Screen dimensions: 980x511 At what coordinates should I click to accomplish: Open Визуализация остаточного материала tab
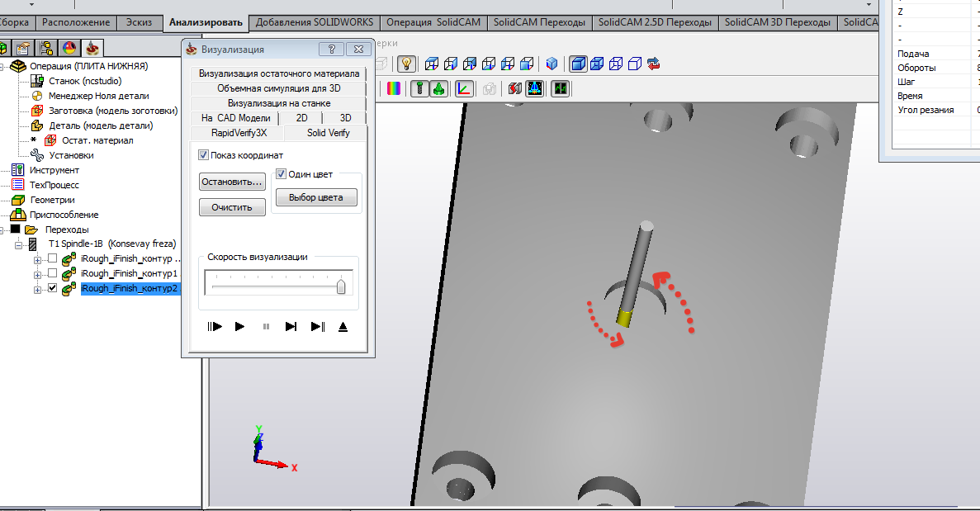pyautogui.click(x=279, y=73)
